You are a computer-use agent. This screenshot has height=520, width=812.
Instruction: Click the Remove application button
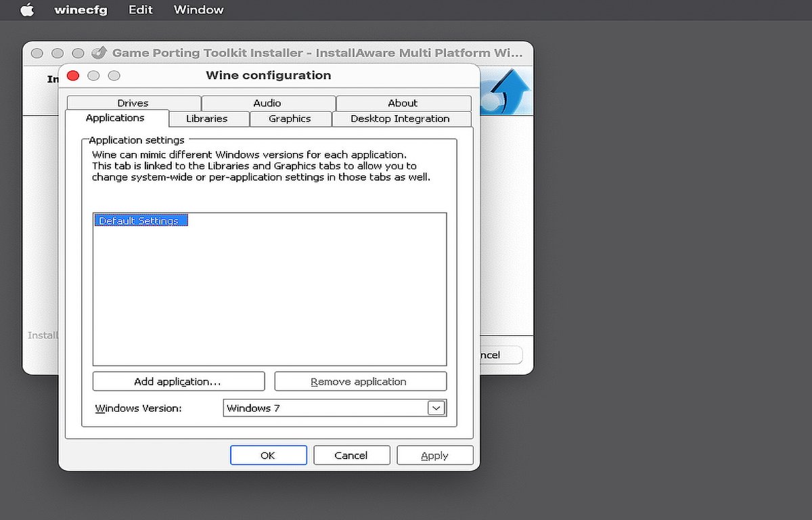click(x=360, y=381)
